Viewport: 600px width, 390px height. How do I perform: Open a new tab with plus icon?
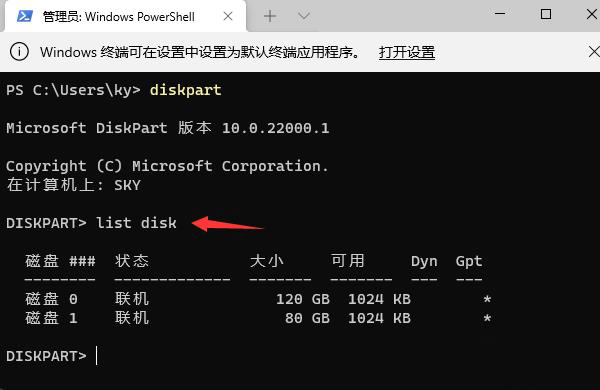point(270,16)
